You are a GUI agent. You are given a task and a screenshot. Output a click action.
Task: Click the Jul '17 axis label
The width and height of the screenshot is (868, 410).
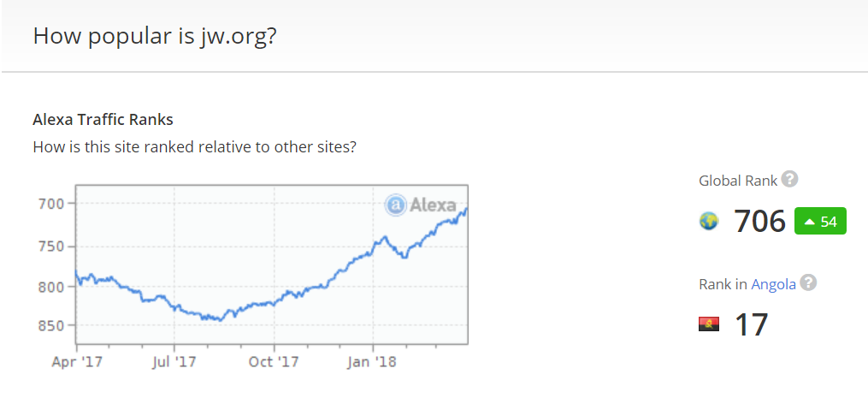tap(174, 362)
